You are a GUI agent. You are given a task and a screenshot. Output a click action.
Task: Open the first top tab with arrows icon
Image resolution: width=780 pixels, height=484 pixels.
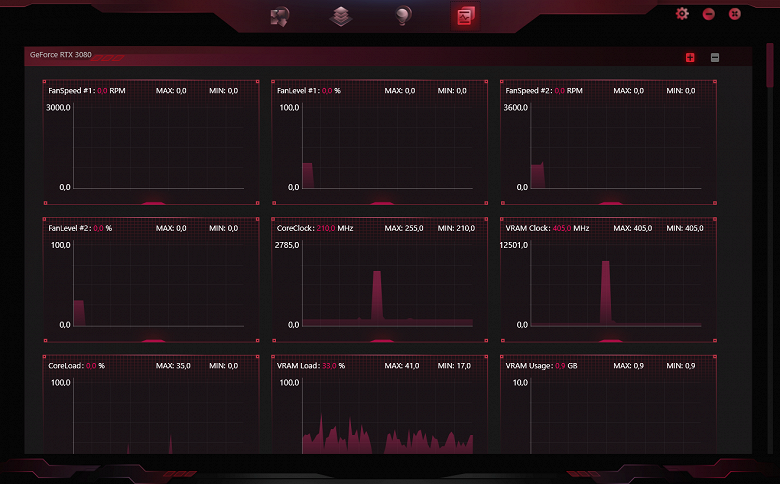tap(280, 16)
